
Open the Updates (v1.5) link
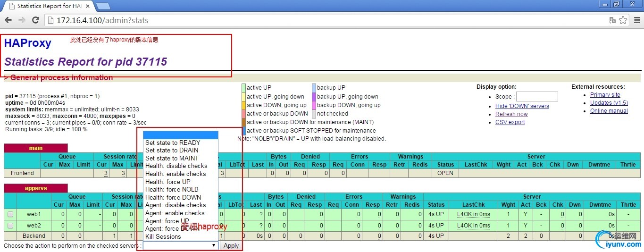[609, 103]
